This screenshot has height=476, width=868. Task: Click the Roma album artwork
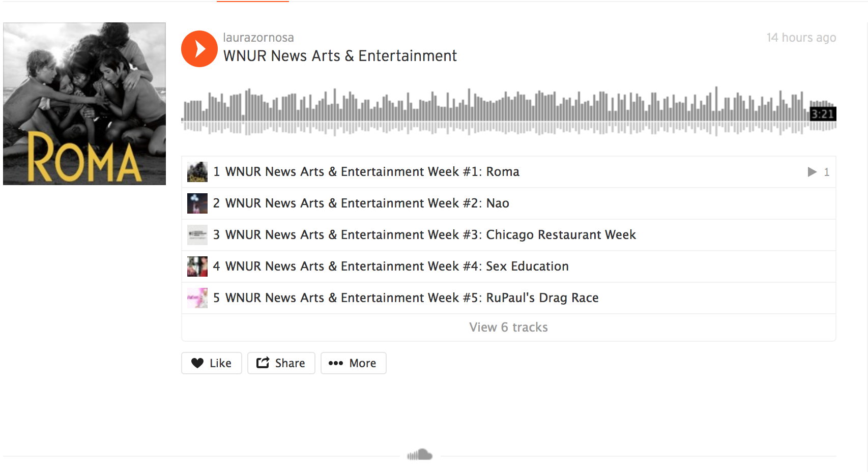tap(84, 104)
